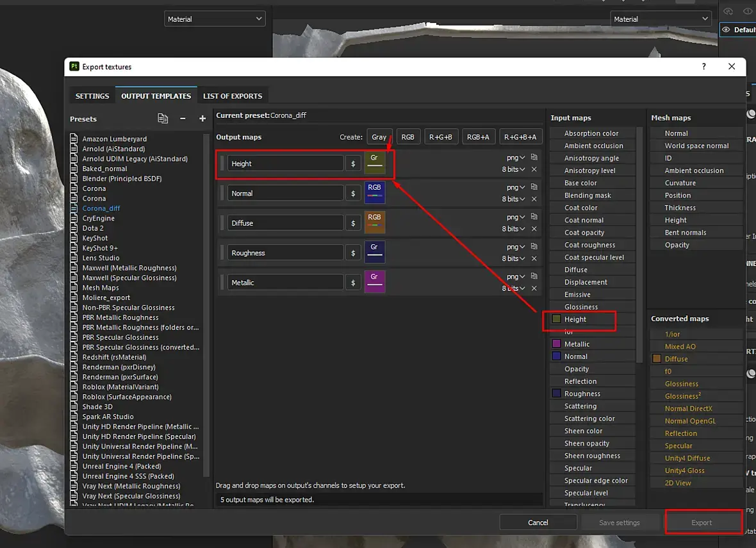
Task: Create an R+G+B output map
Action: (x=441, y=137)
